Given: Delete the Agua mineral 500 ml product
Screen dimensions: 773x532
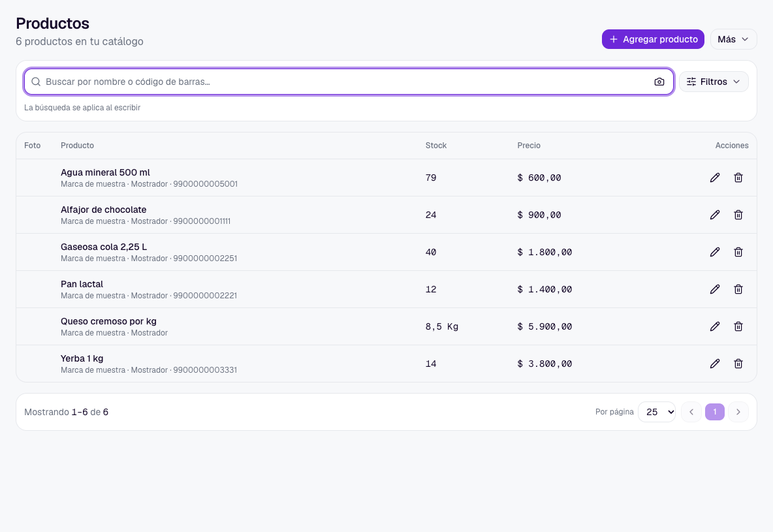Looking at the screenshot, I should 738,178.
